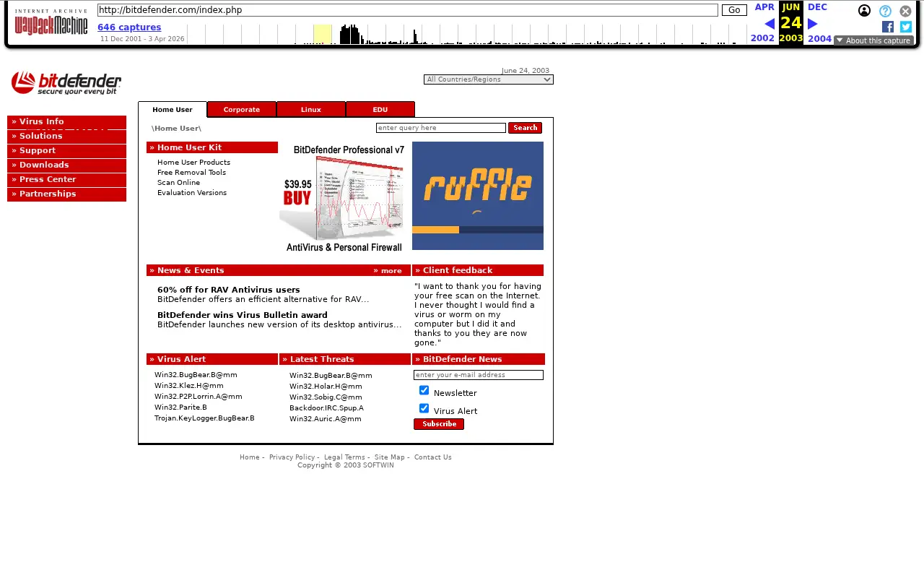Open the All Countries/Regions dropdown
The image size is (924, 578).
489,79
